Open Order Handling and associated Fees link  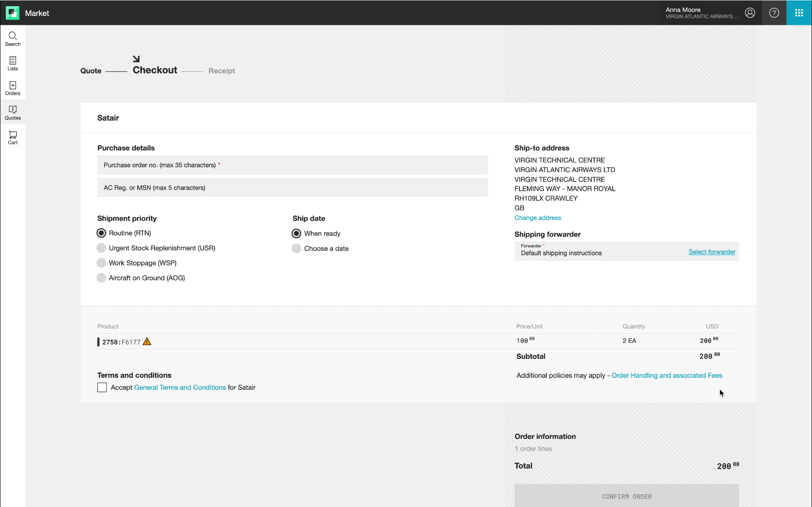(667, 376)
